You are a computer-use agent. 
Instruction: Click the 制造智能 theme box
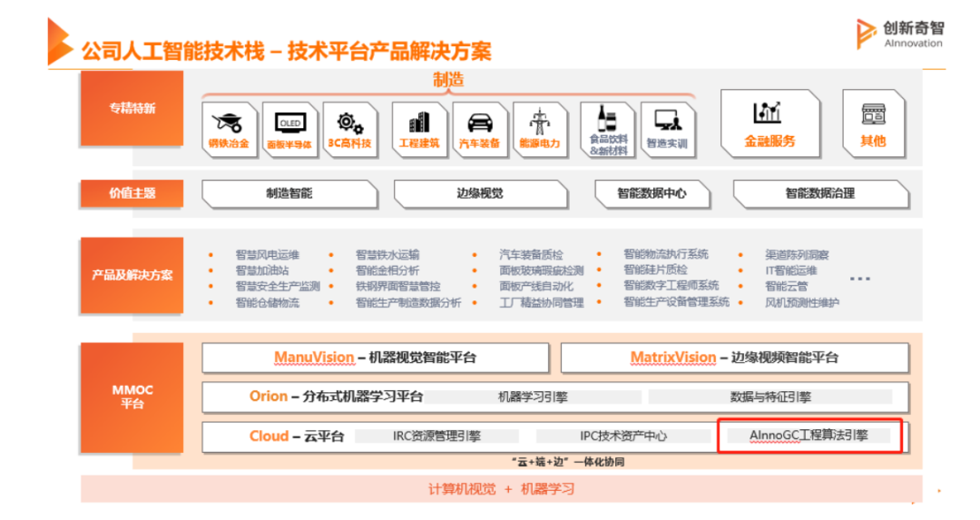[x=290, y=193]
